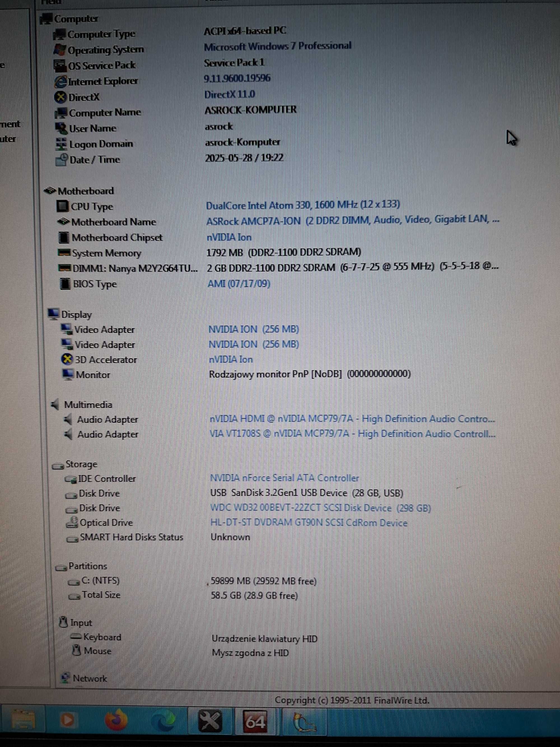Click the ACPI x64-based PC value
Viewport: 560px width, 747px height.
245,31
